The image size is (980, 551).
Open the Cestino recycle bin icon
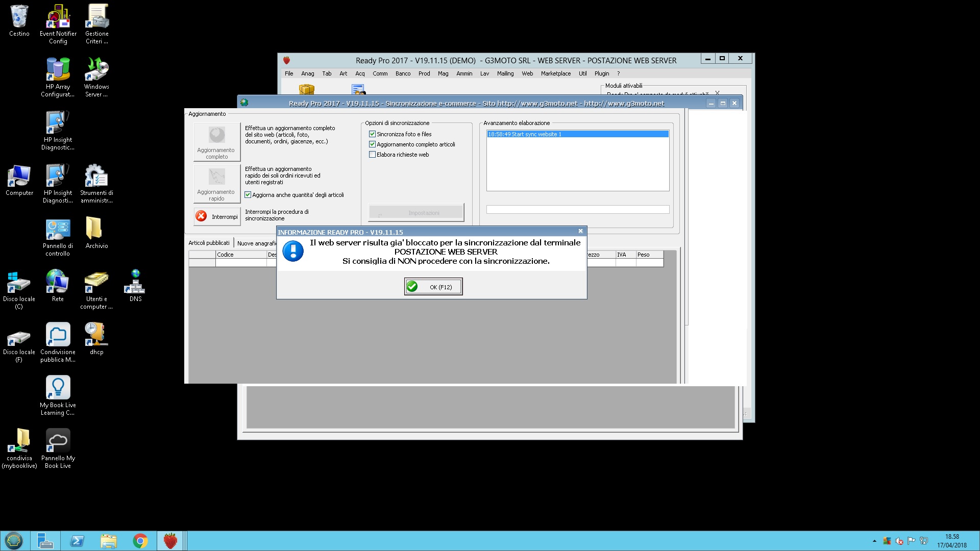19,21
